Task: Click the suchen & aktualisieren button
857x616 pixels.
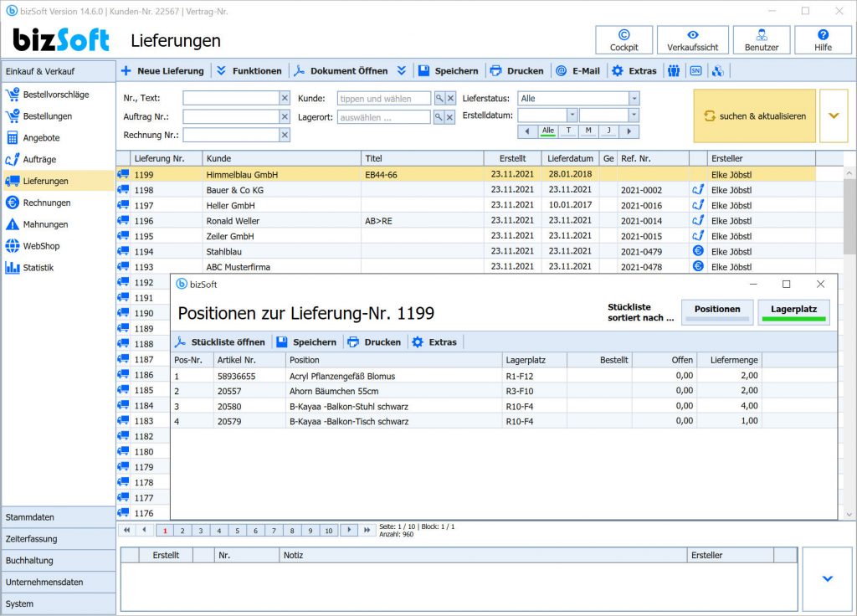Action: [x=754, y=116]
